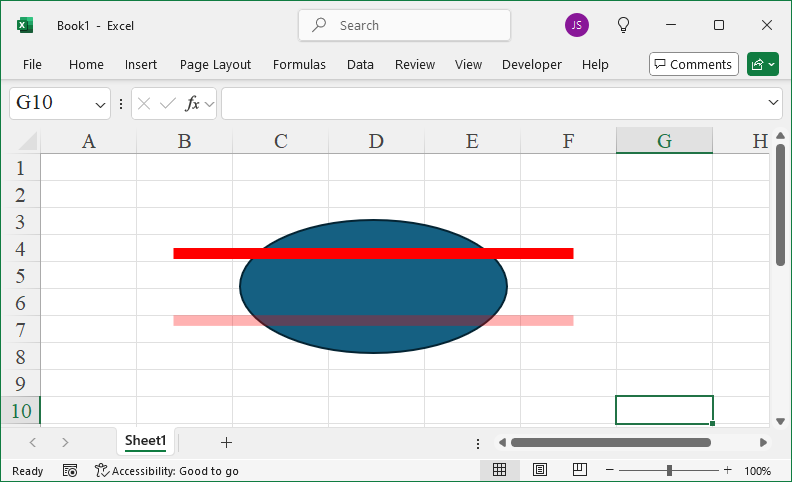This screenshot has width=792, height=482.
Task: Click the name box options dots
Action: click(x=121, y=104)
